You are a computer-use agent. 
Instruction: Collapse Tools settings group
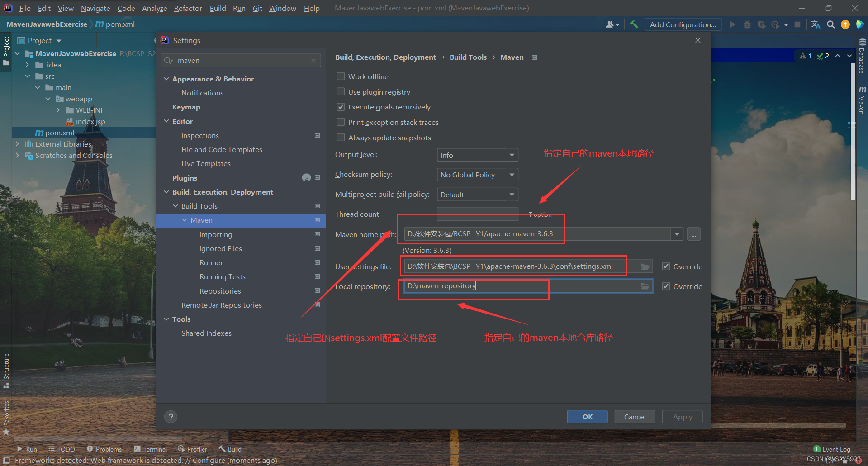[166, 319]
